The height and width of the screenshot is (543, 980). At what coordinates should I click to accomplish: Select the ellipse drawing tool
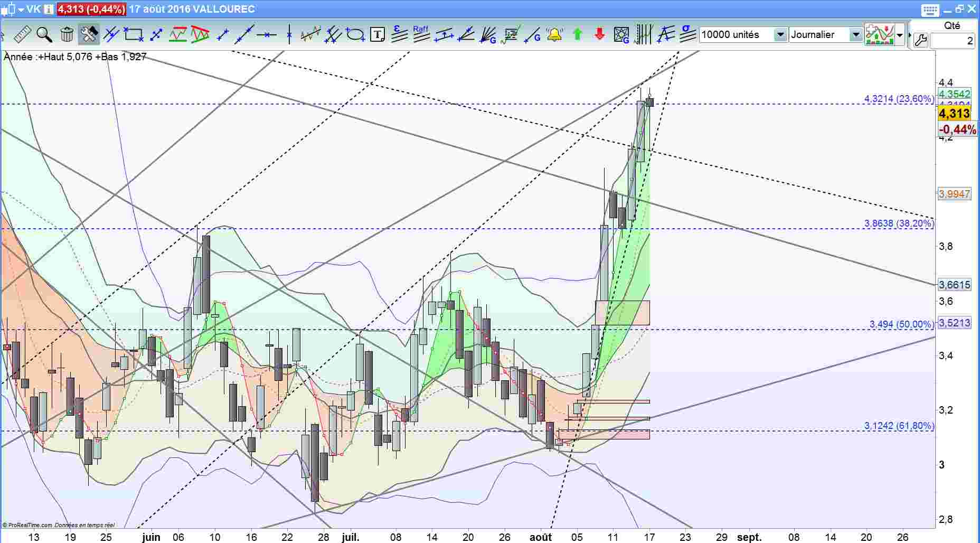click(x=355, y=35)
